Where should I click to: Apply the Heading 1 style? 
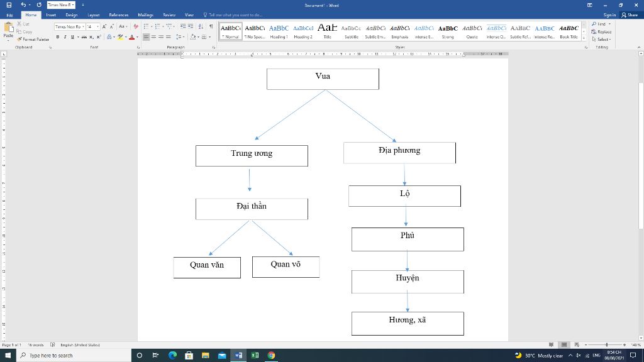[x=279, y=31]
